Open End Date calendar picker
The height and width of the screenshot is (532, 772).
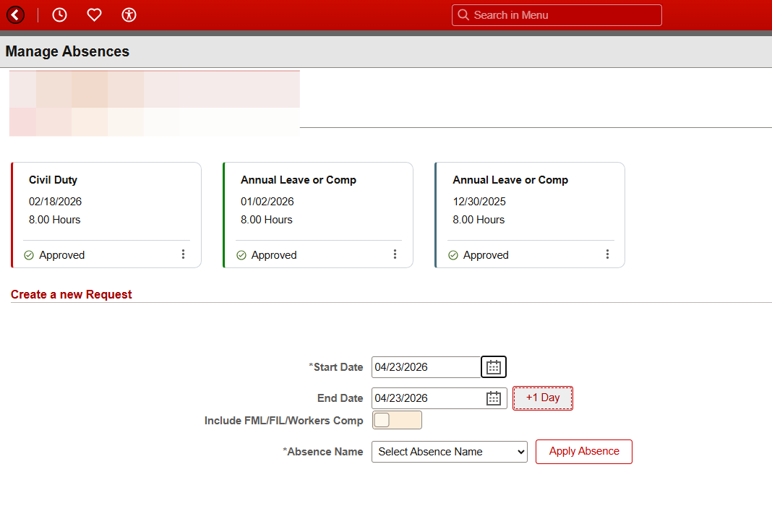(x=493, y=398)
